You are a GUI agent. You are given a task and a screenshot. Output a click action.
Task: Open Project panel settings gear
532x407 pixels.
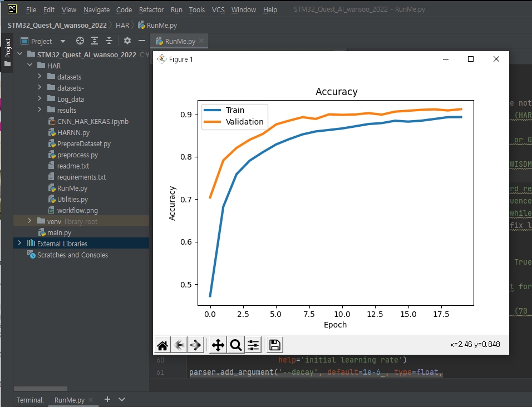click(x=127, y=41)
